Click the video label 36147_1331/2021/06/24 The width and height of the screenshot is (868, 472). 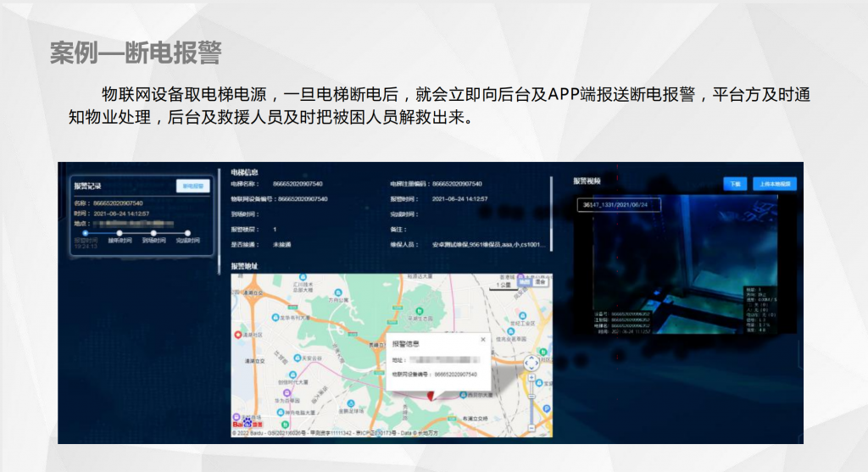[x=618, y=205]
